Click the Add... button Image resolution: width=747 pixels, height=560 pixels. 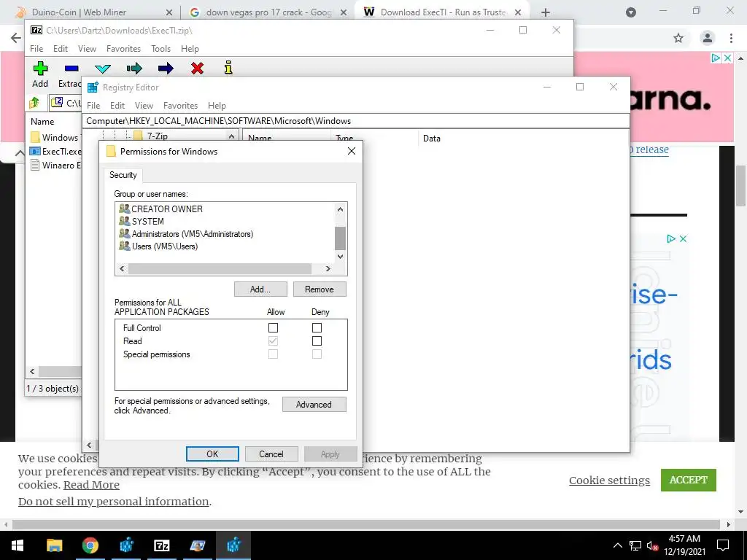click(260, 289)
